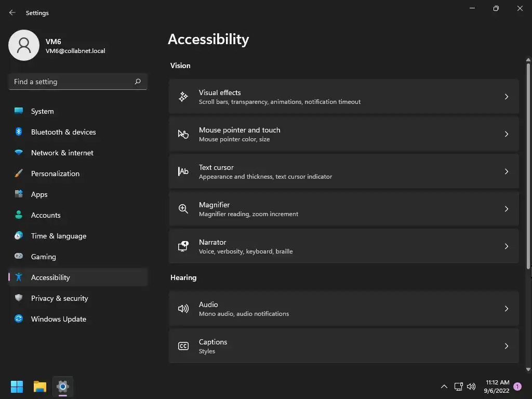The image size is (532, 399).
Task: Click the Narrator monitor icon
Action: point(183,246)
